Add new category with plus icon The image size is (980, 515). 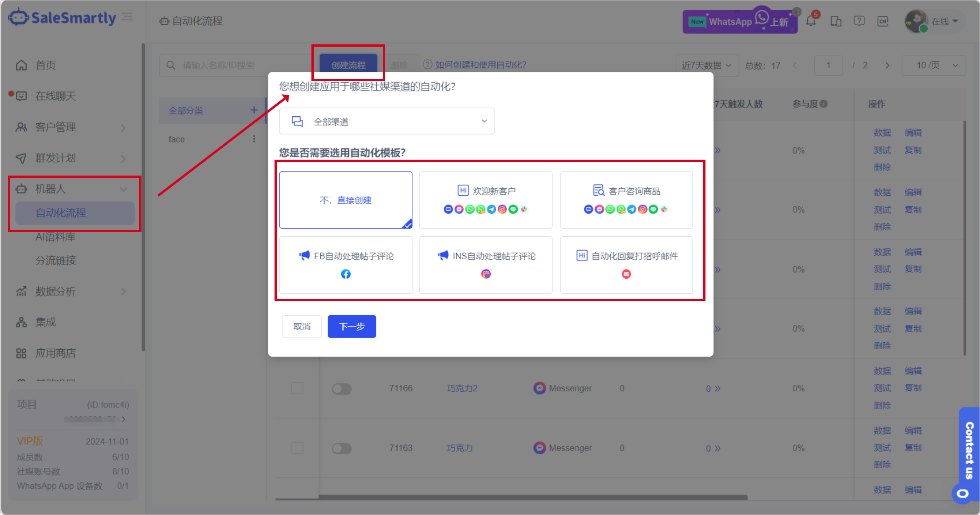[x=254, y=110]
